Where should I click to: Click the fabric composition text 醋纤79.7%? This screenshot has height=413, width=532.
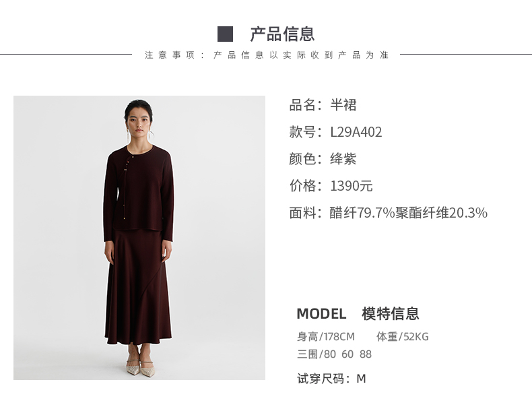pos(362,213)
